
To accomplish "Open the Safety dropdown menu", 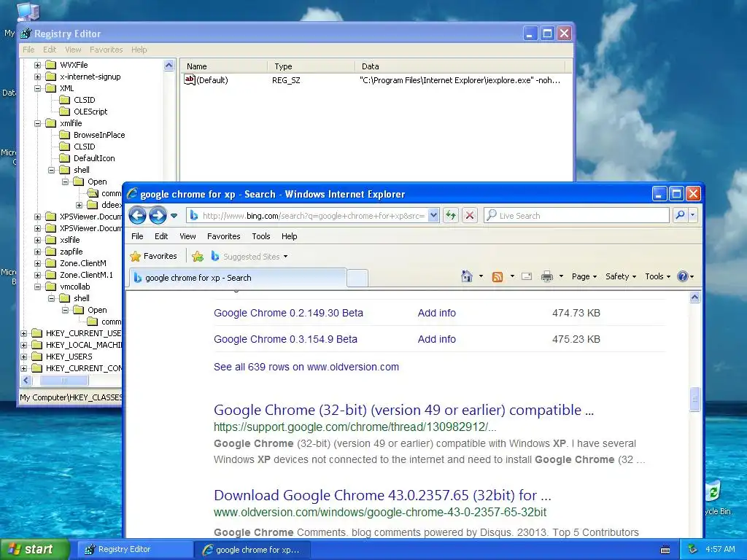I will (x=620, y=276).
